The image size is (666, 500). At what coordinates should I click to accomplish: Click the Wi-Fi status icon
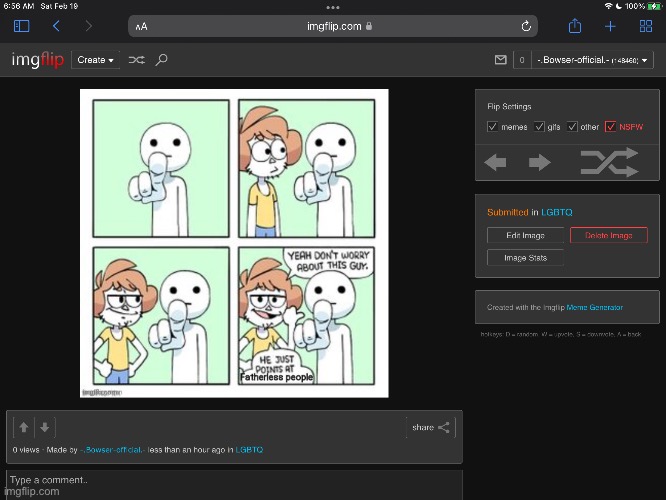click(608, 6)
